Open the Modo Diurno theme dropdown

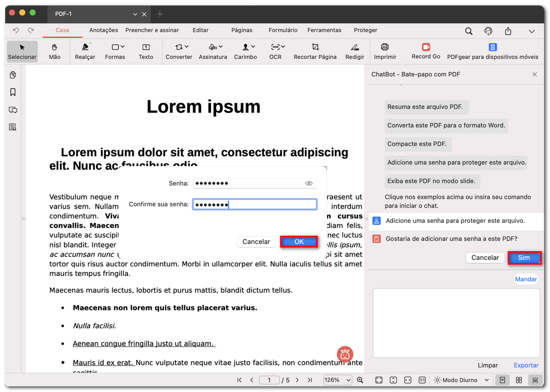pos(461,380)
